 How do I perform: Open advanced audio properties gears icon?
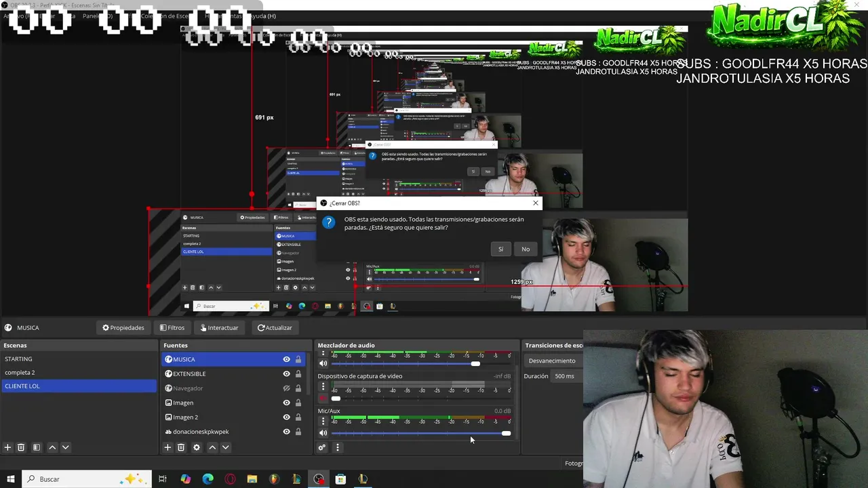tap(322, 447)
